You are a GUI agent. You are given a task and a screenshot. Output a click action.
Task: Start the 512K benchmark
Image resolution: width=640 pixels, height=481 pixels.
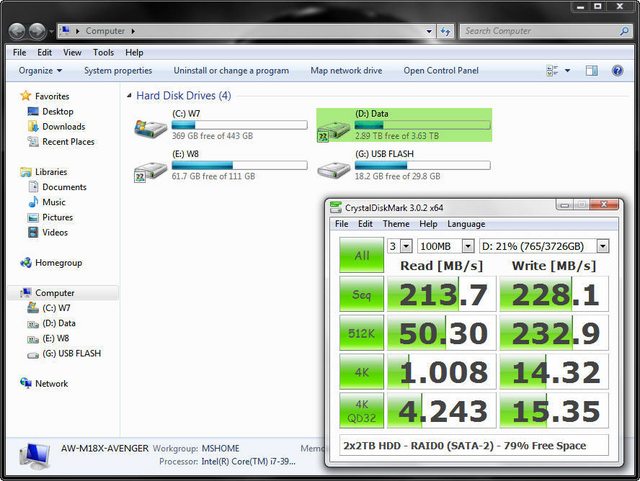point(362,333)
